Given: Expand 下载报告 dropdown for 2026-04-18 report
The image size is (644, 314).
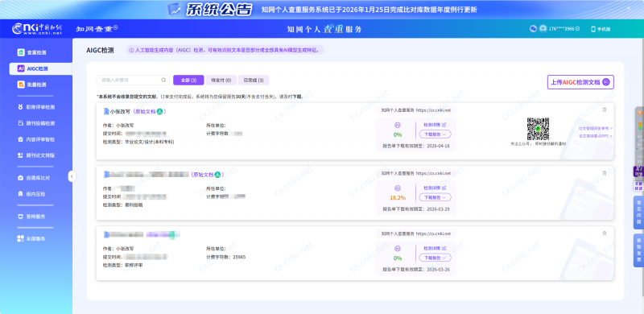Looking at the screenshot, I should click(435, 134).
